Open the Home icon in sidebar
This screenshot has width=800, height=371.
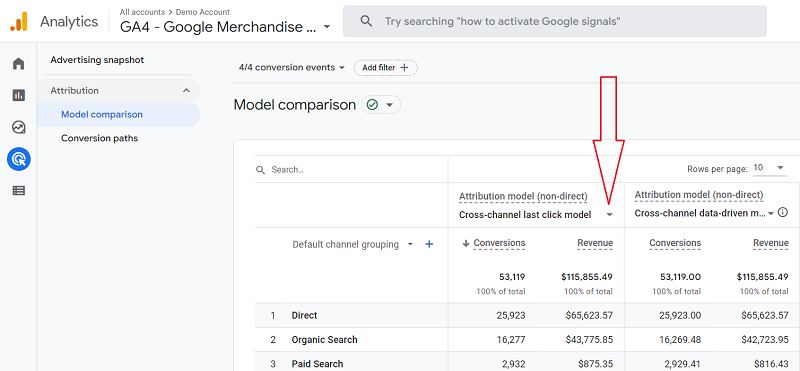coord(19,64)
